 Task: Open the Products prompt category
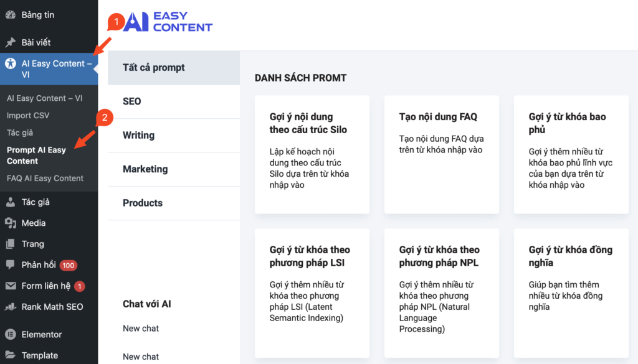pos(143,203)
